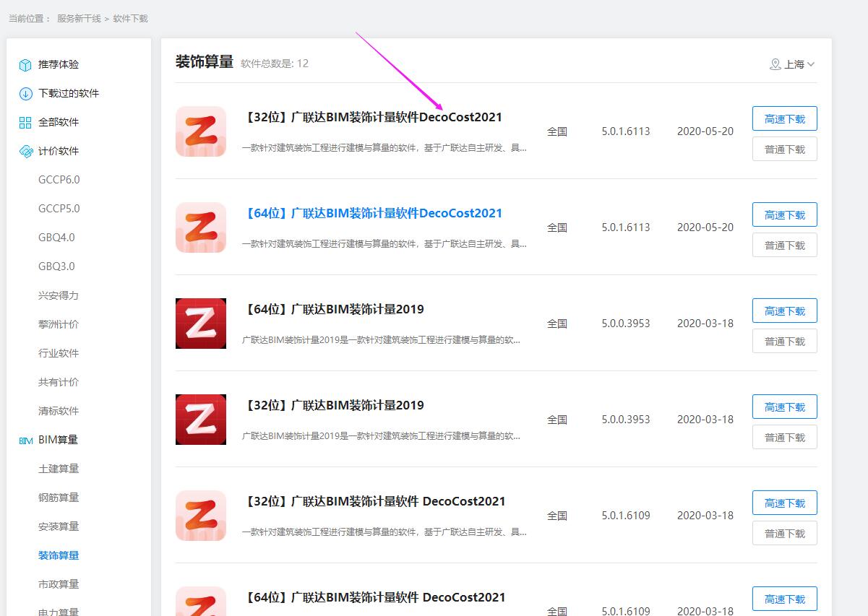Click description text under 【64位】广联达BIM装饰计量2019

[381, 339]
